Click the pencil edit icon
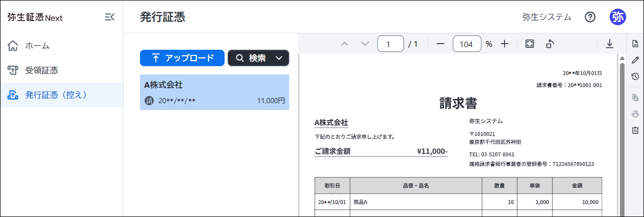 (x=635, y=60)
